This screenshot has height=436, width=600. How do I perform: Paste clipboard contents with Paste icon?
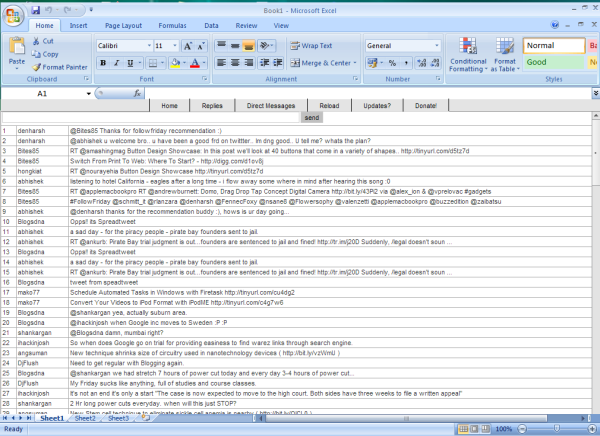(17, 46)
